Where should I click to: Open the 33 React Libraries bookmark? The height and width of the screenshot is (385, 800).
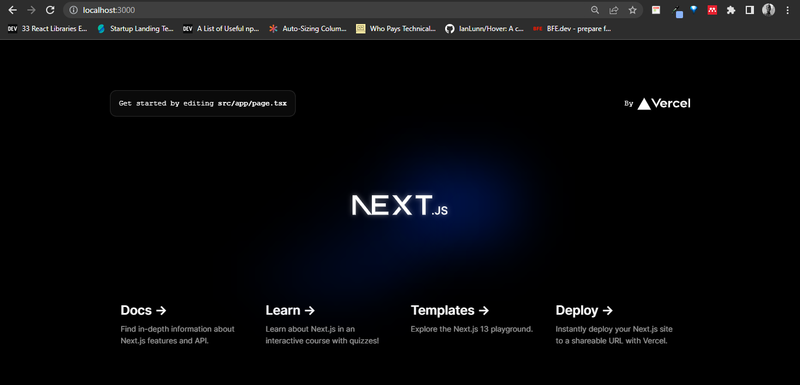[x=47, y=29]
